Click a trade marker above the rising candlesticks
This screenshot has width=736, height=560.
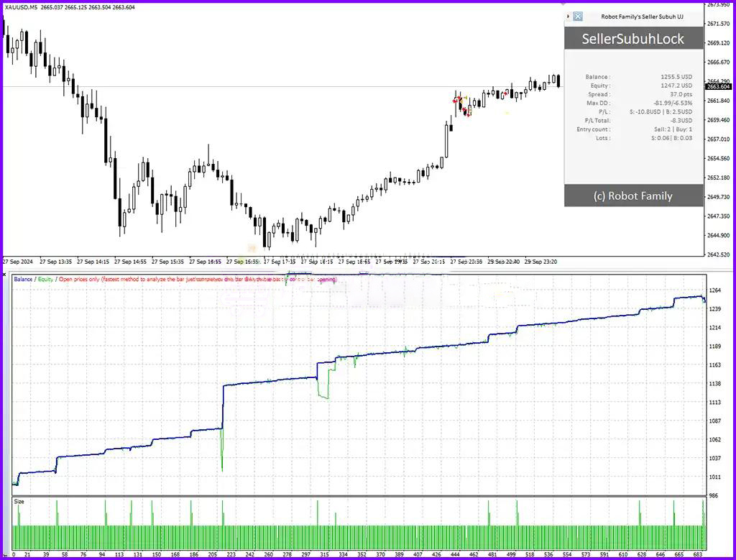(x=505, y=93)
